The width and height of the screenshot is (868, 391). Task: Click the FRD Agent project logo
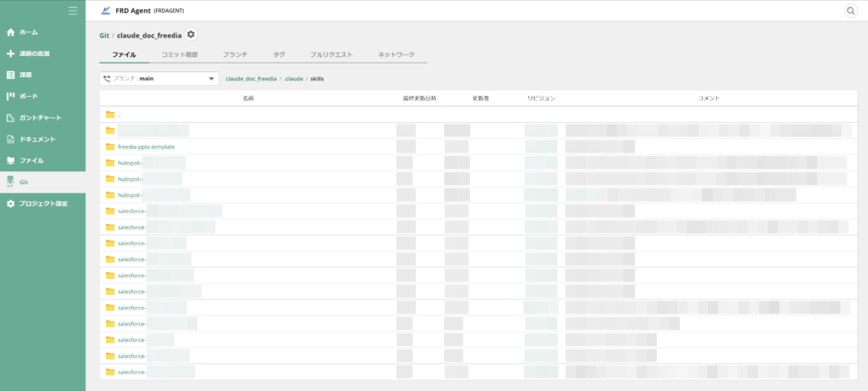[x=105, y=10]
